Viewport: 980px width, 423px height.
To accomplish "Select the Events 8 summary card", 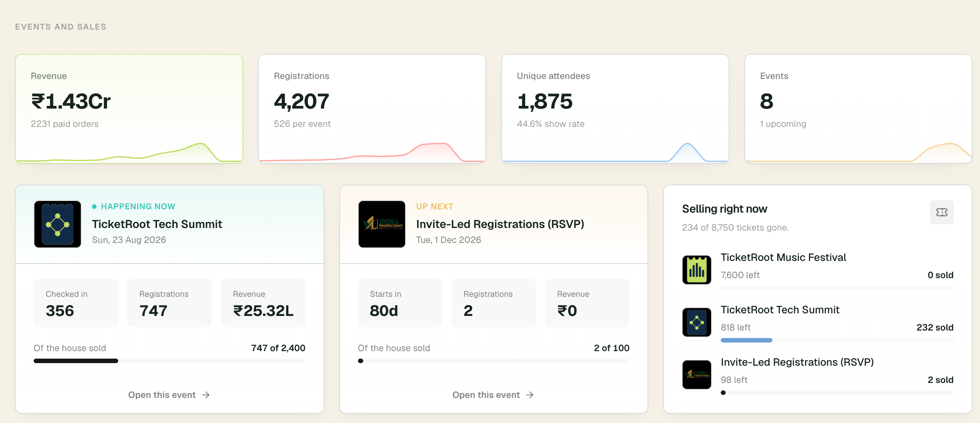I will (x=858, y=109).
